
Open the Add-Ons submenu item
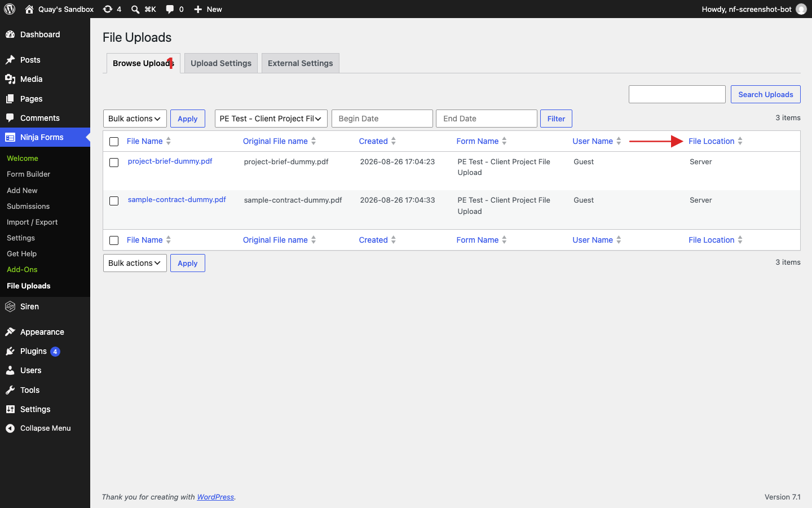22,270
